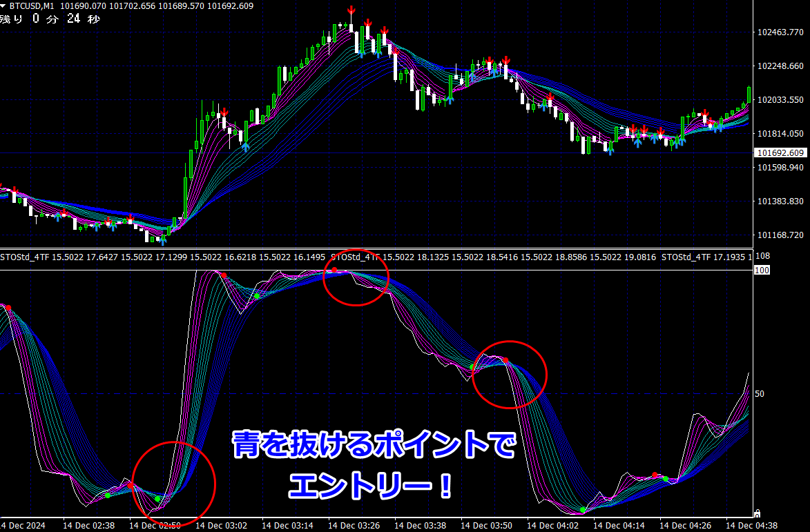
Task: Click the 14 Dec 03:38 time label
Action: tap(421, 526)
